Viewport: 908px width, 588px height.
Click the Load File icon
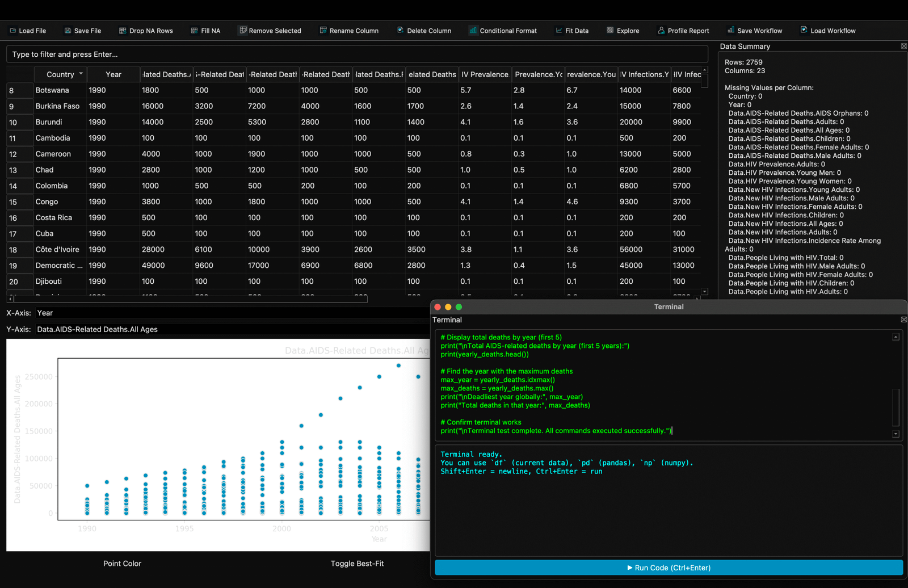pos(13,31)
